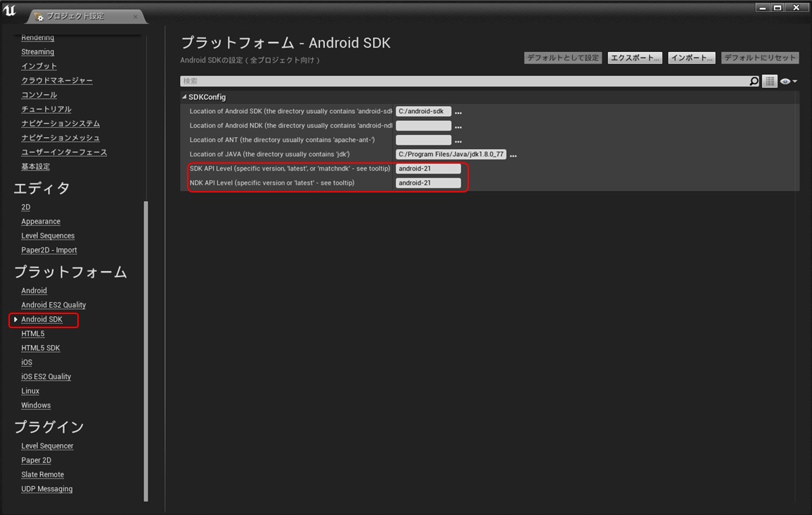Image resolution: width=812 pixels, height=515 pixels.
Task: Open クラウドマネージャー settings
Action: pos(57,80)
